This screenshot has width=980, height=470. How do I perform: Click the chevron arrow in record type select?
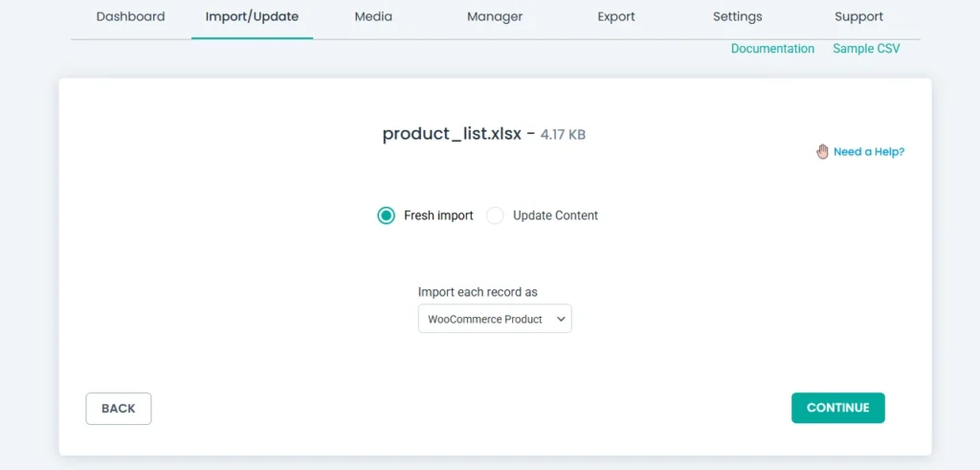click(x=561, y=319)
